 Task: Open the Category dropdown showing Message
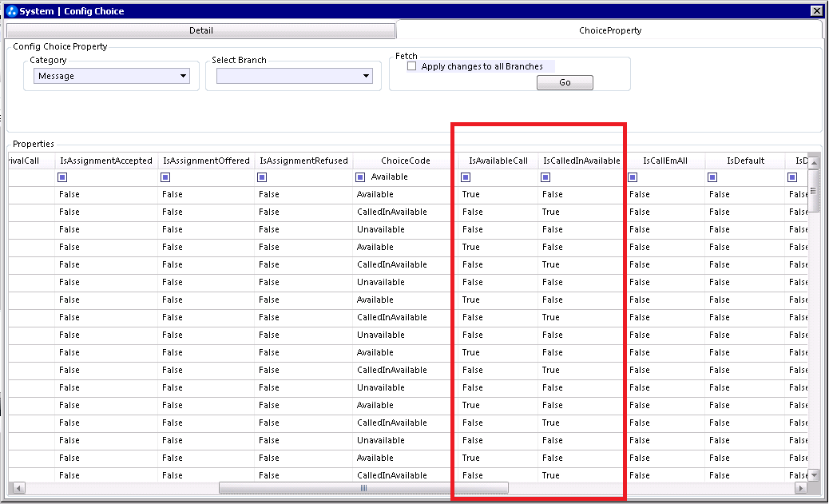click(112, 76)
